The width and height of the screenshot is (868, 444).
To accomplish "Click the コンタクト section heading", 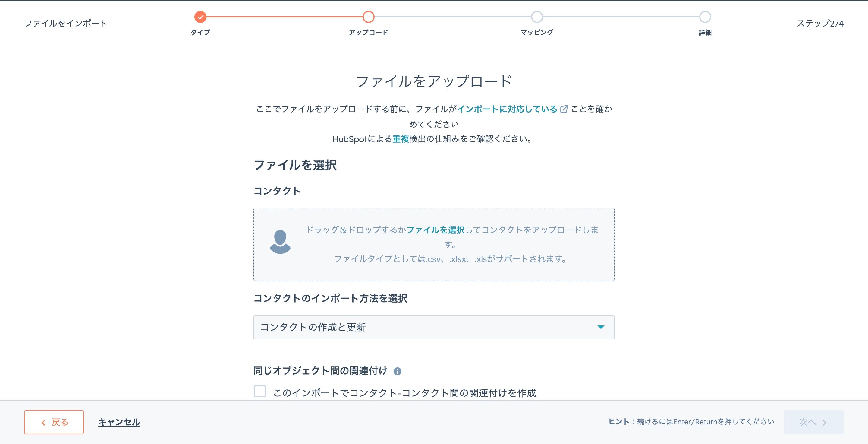I will tap(277, 191).
